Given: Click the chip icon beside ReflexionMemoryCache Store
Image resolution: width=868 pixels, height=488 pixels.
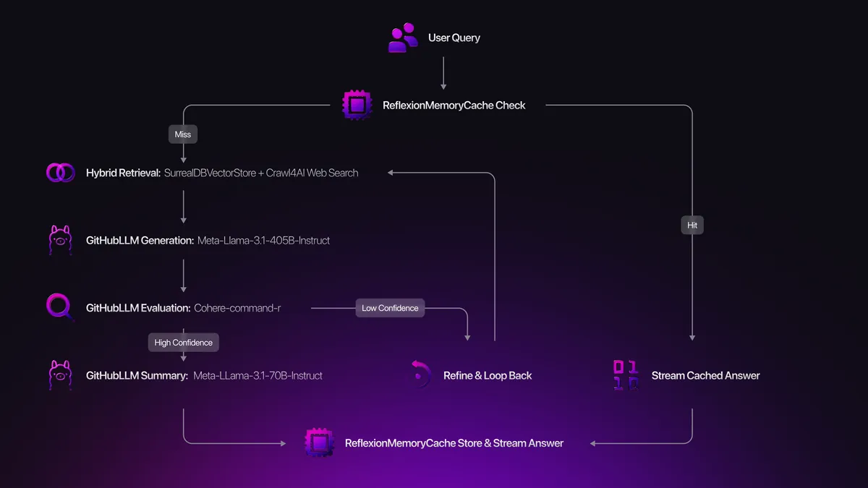Looking at the screenshot, I should click(318, 442).
